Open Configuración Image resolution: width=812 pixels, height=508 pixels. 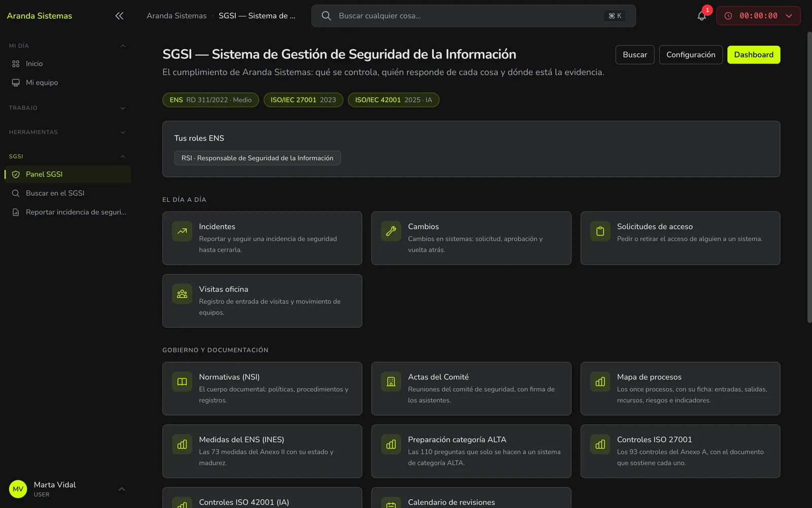691,55
